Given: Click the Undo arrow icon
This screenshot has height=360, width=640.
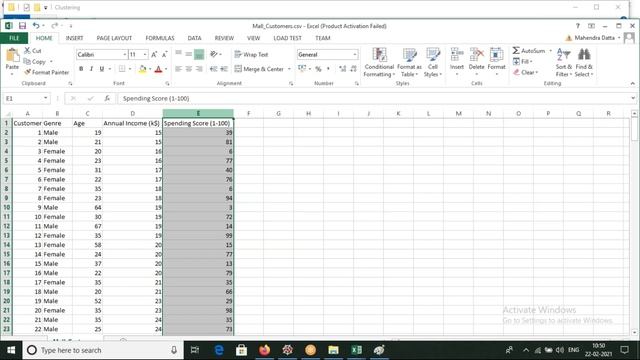Looking at the screenshot, I should (36, 26).
